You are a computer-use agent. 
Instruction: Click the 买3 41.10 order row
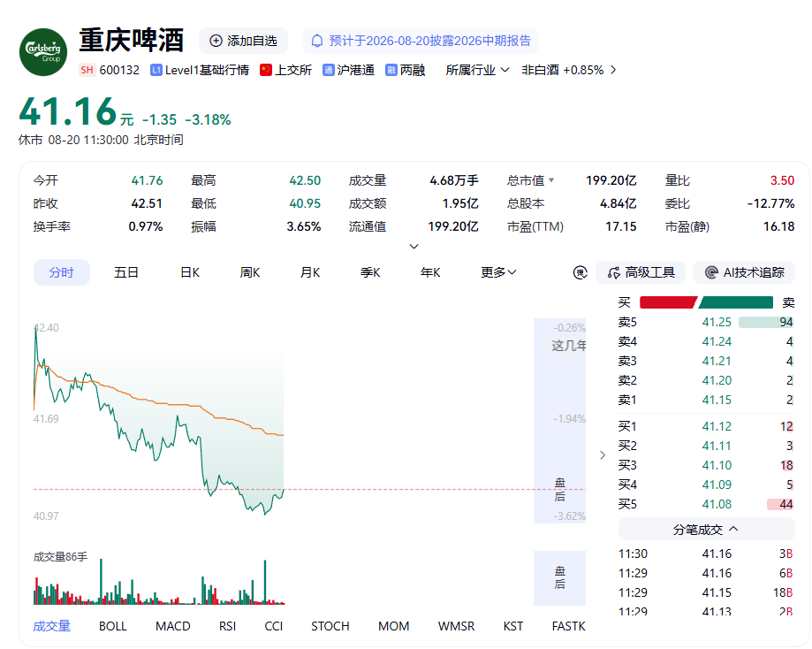coord(706,465)
